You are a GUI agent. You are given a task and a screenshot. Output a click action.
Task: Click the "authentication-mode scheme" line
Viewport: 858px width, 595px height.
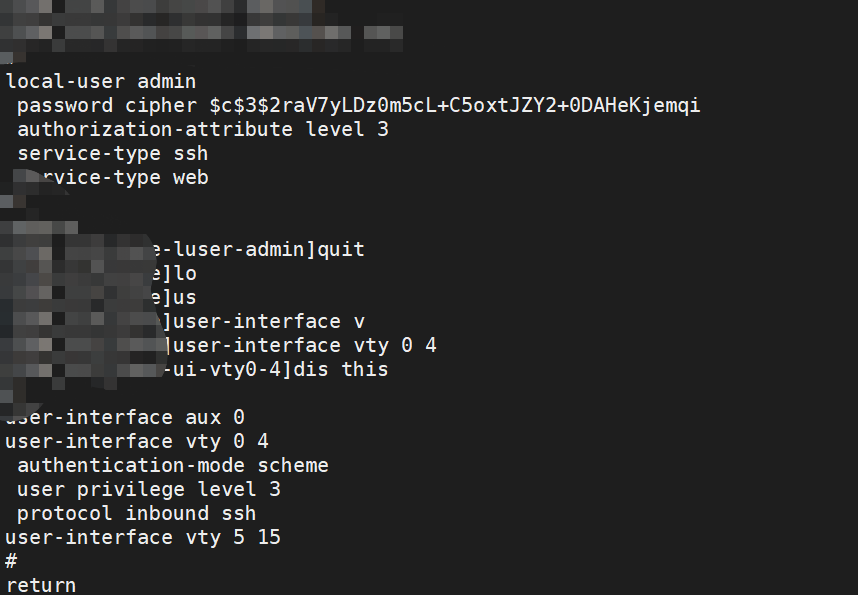click(173, 465)
